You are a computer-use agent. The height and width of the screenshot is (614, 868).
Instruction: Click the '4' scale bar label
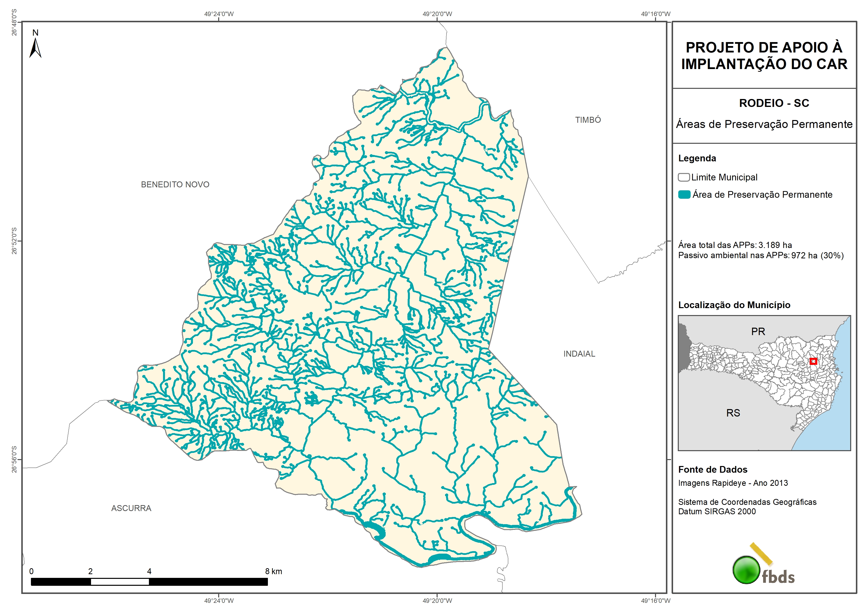[149, 571]
